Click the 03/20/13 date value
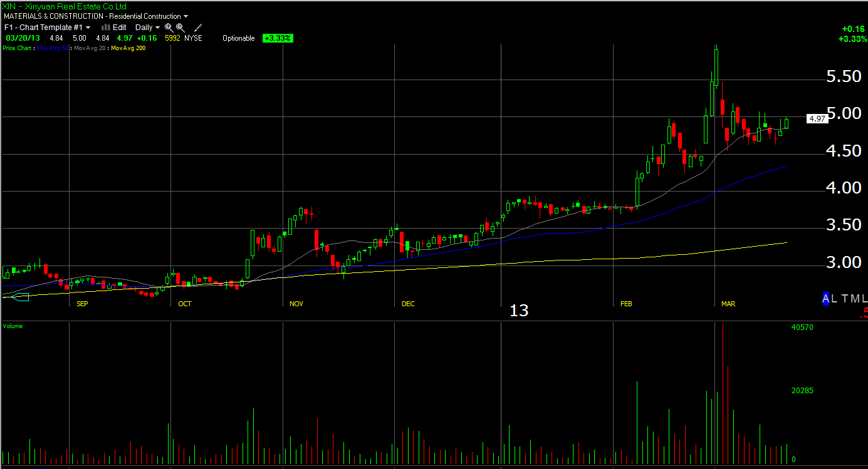Image resolution: width=868 pixels, height=469 pixels. click(23, 38)
